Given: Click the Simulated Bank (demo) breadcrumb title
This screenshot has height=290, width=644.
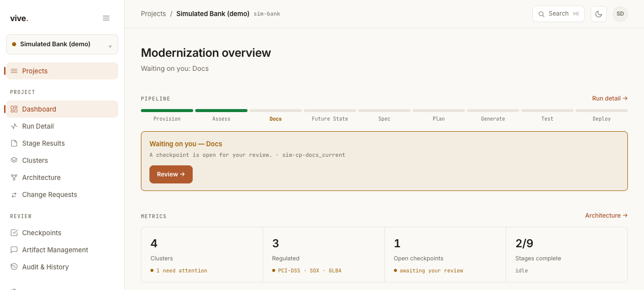Looking at the screenshot, I should point(213,14).
